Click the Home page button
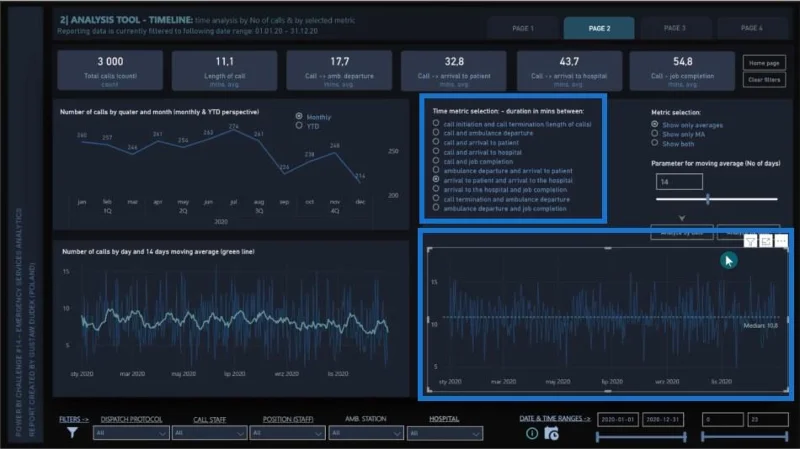800x449 pixels. pyautogui.click(x=764, y=63)
